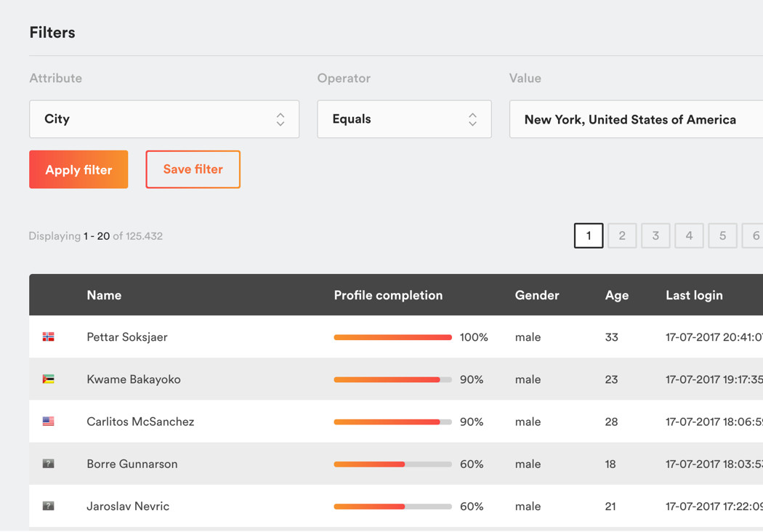Viewport: 763px width, 532px height.
Task: Sort table by Name column header
Action: click(104, 295)
